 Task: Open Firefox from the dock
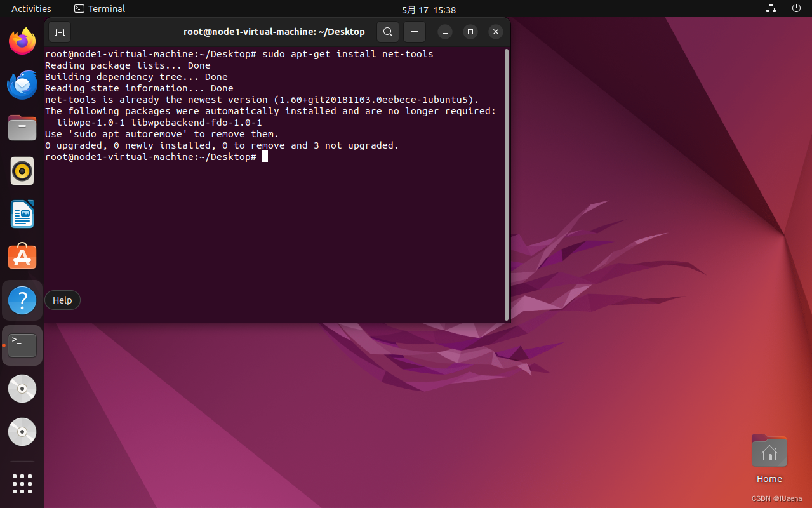(x=22, y=41)
